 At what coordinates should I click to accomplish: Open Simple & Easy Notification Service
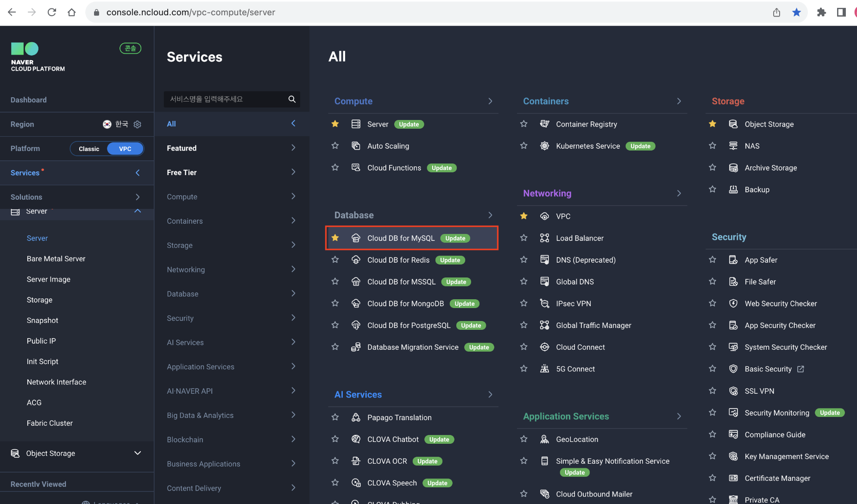[612, 461]
